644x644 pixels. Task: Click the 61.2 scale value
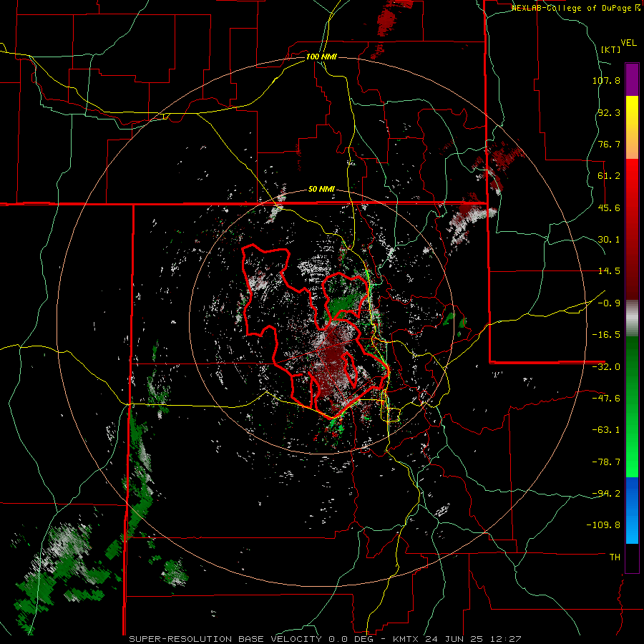[x=609, y=176]
